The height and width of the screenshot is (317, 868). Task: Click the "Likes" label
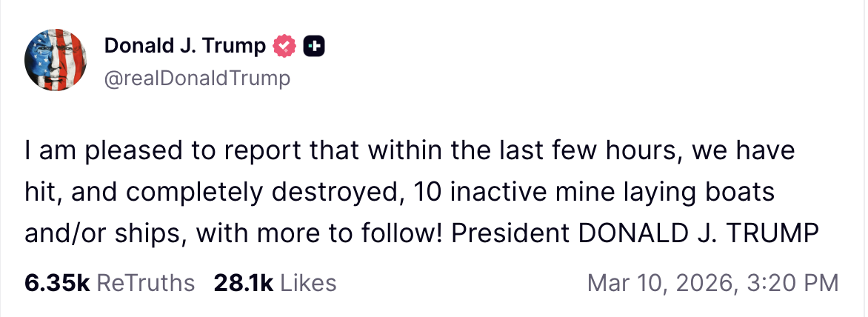[x=309, y=282]
